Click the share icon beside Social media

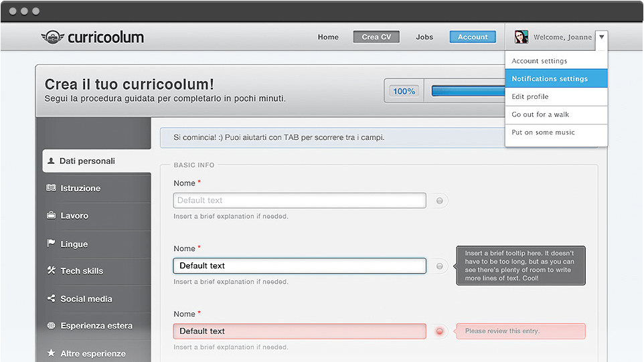(51, 299)
